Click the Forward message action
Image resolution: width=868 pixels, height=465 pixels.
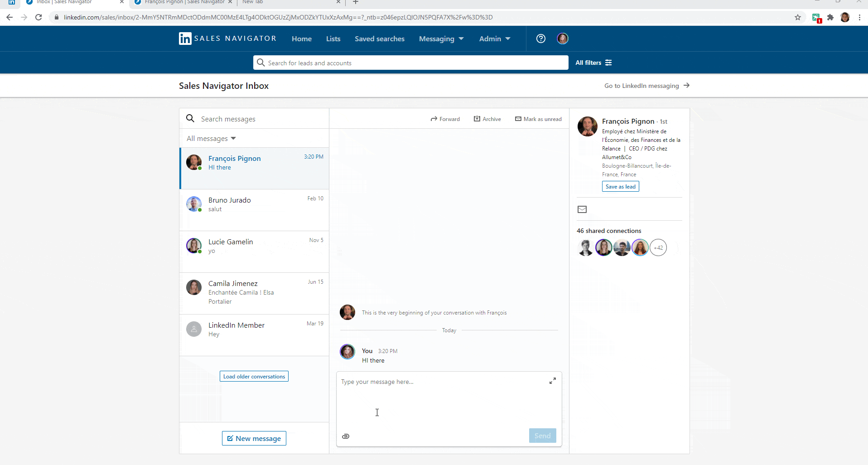[x=445, y=119]
